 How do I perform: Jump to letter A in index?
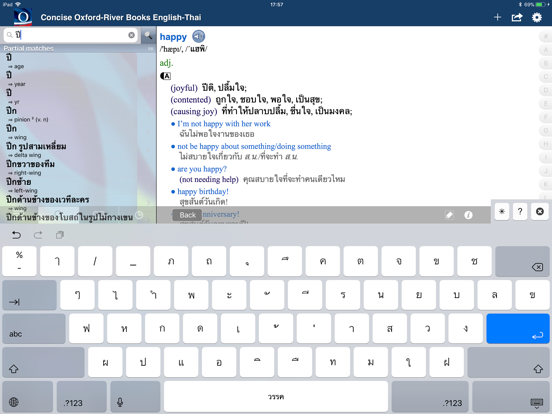[x=546, y=50]
